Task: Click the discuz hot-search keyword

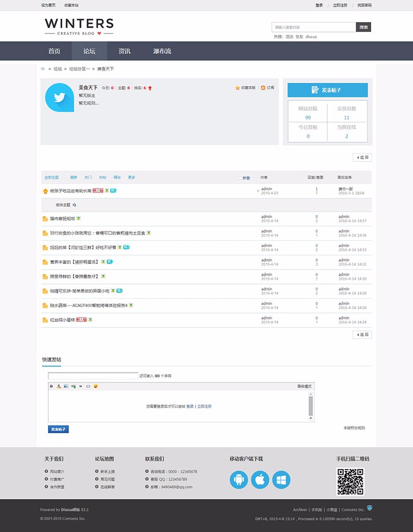Action: click(x=311, y=36)
